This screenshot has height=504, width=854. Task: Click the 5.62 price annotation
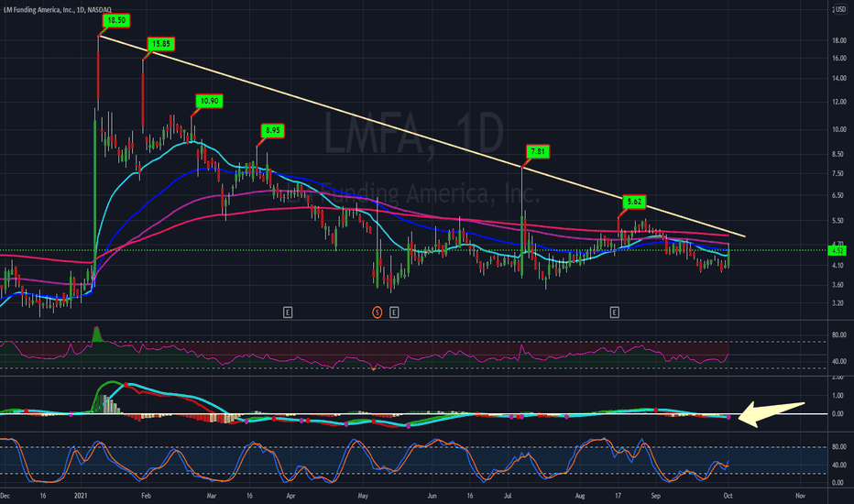[x=634, y=202]
